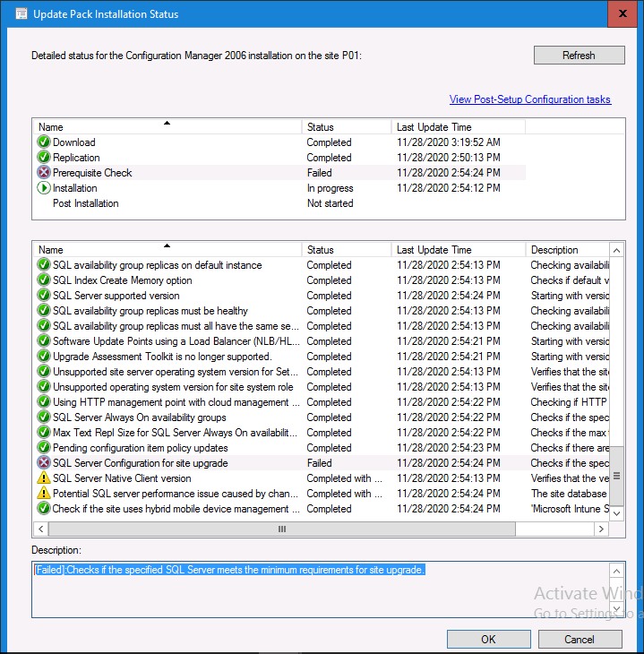Click the Cancel button

tap(580, 640)
